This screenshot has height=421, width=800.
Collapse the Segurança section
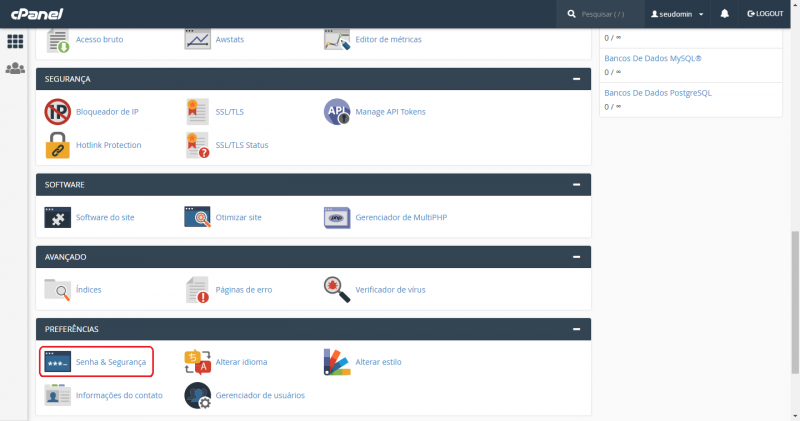(x=576, y=78)
